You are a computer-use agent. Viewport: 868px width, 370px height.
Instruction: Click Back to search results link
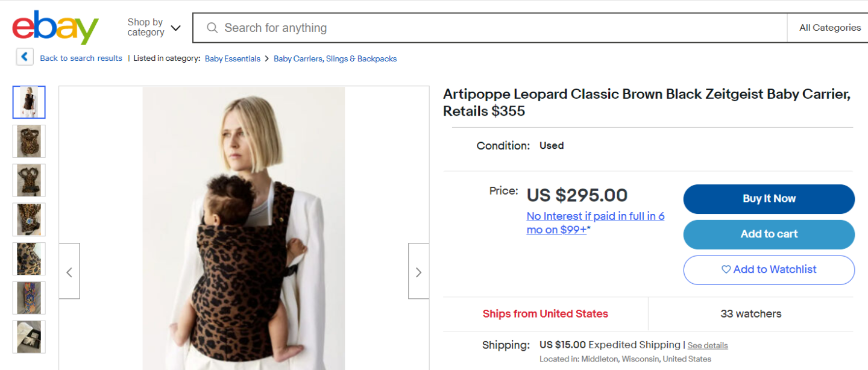(x=81, y=58)
